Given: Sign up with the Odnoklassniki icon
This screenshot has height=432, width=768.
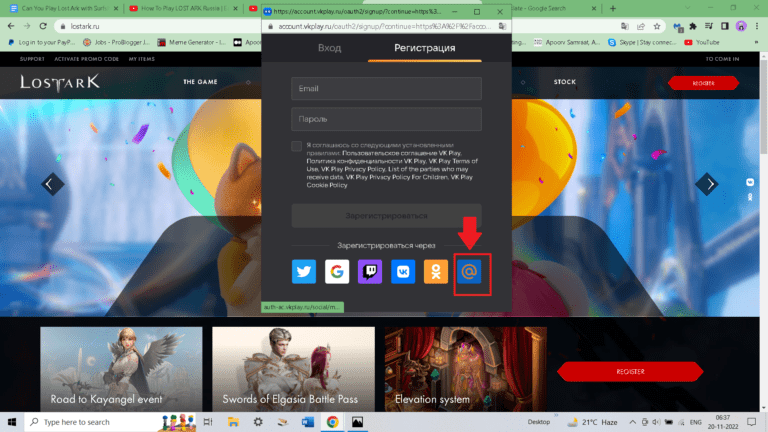Looking at the screenshot, I should click(x=436, y=271).
